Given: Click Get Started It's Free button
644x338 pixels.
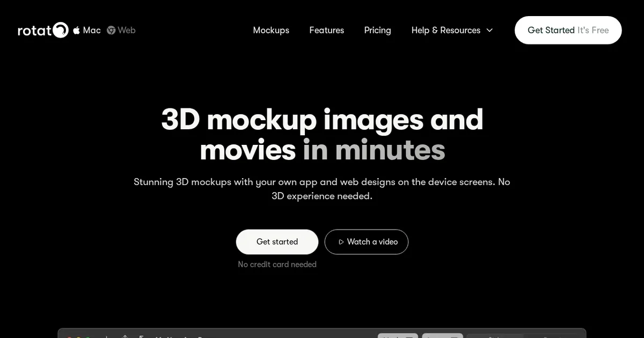Looking at the screenshot, I should 568,30.
